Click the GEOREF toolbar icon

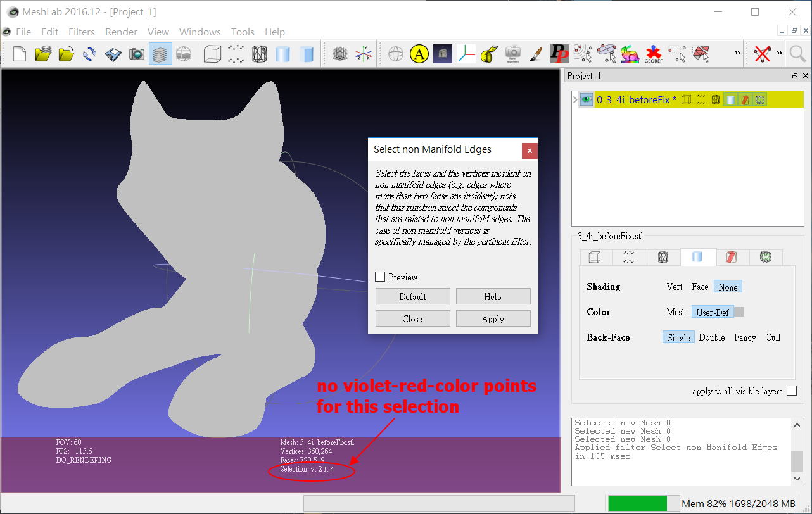pyautogui.click(x=653, y=54)
